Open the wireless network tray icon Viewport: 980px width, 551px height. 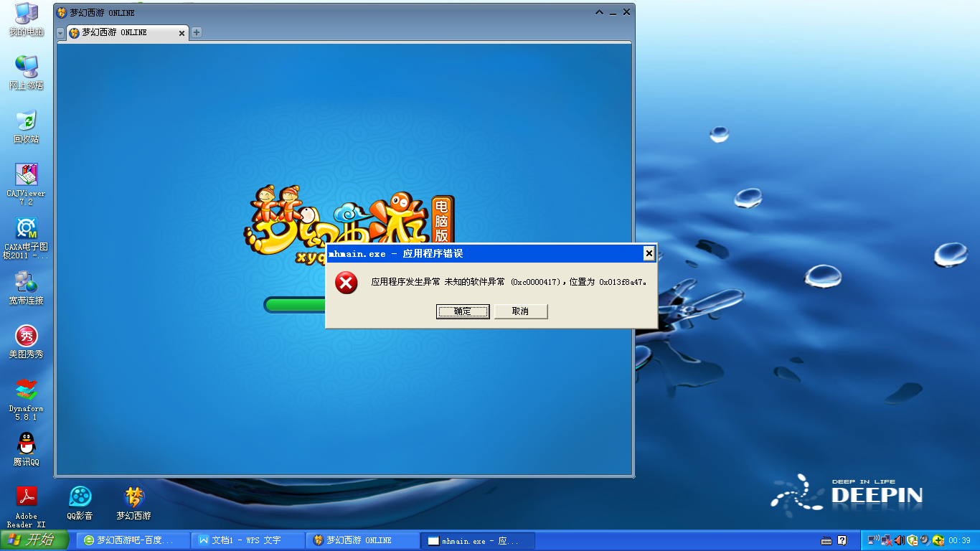click(x=873, y=540)
